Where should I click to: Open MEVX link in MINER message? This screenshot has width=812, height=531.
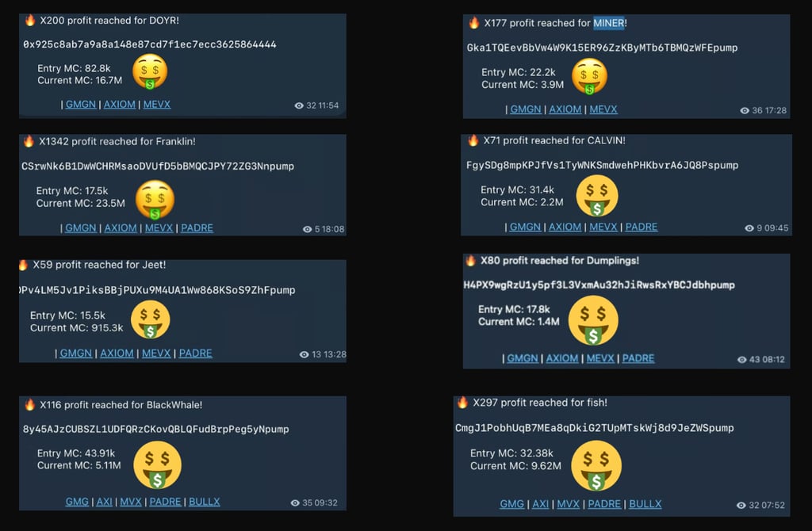(x=603, y=109)
